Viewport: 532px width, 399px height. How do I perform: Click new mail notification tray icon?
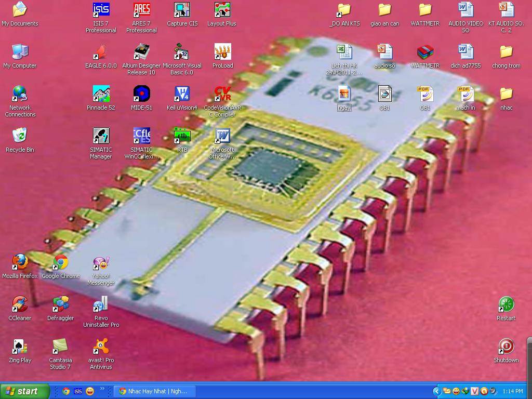[x=447, y=391]
